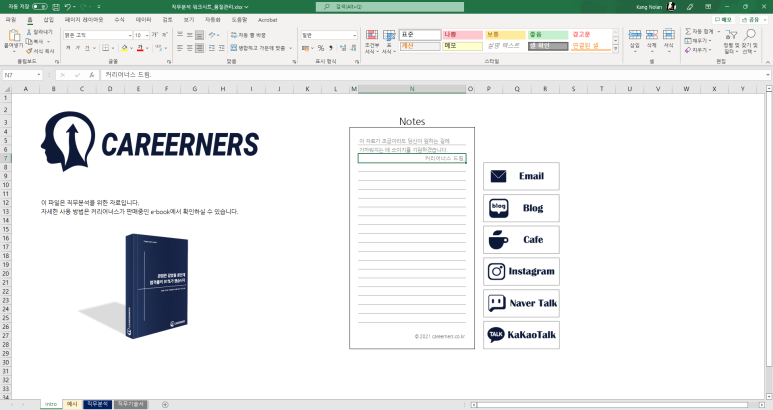Add a new sheet with the plus icon
The image size is (773, 410).
pyautogui.click(x=165, y=405)
